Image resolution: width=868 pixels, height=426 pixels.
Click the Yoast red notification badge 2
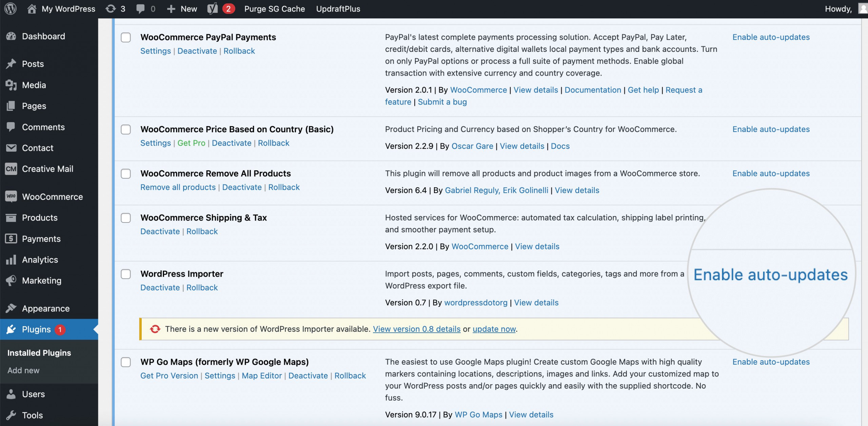click(229, 9)
